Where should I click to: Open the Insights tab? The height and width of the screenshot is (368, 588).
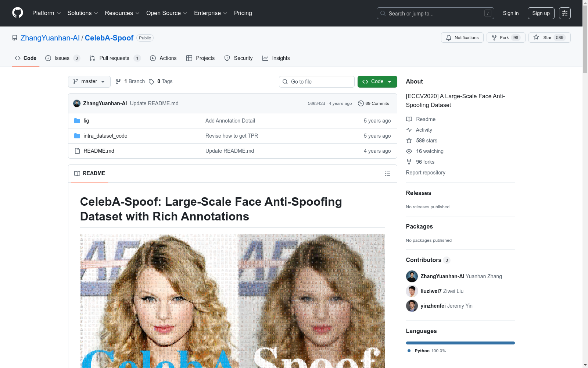pyautogui.click(x=276, y=58)
